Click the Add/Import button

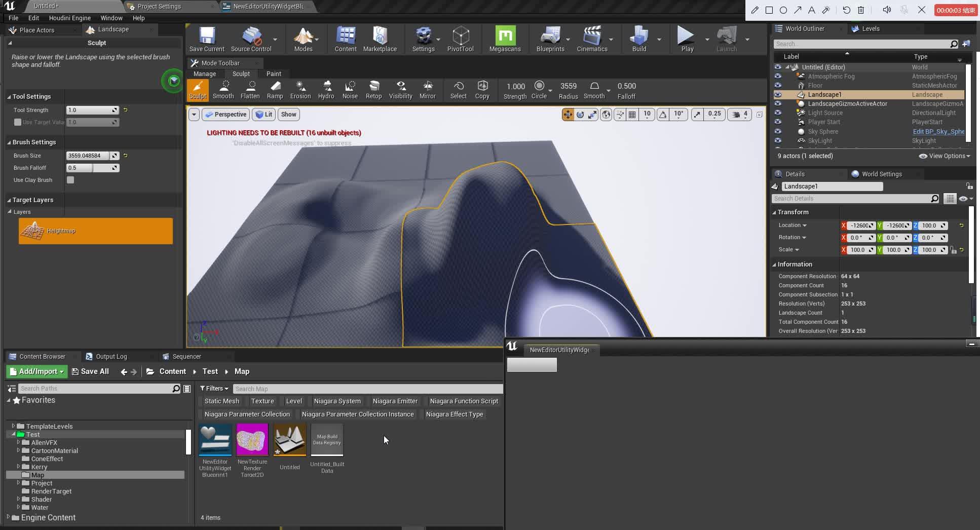(37, 371)
